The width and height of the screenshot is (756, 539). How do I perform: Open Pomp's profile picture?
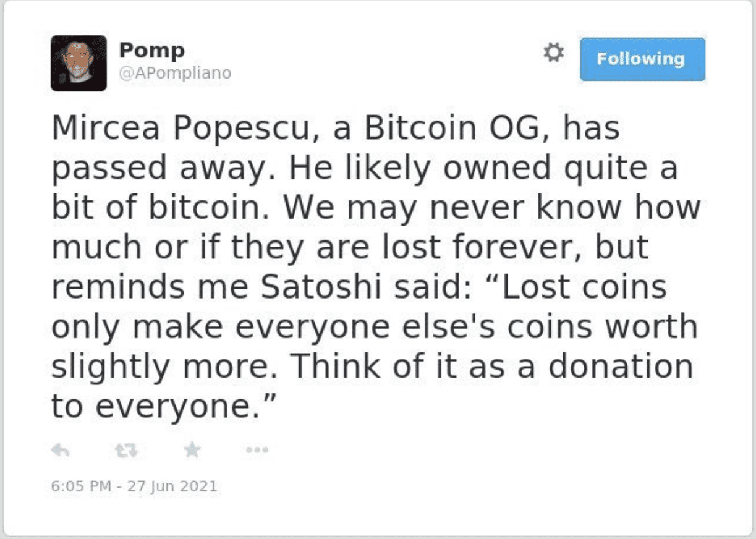coord(77,60)
